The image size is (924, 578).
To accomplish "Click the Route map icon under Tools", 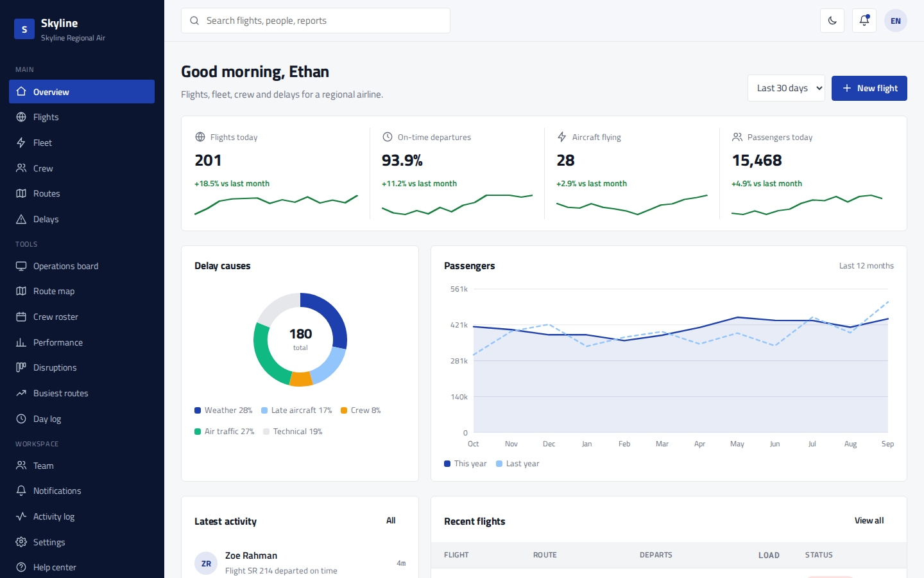I will (x=21, y=291).
